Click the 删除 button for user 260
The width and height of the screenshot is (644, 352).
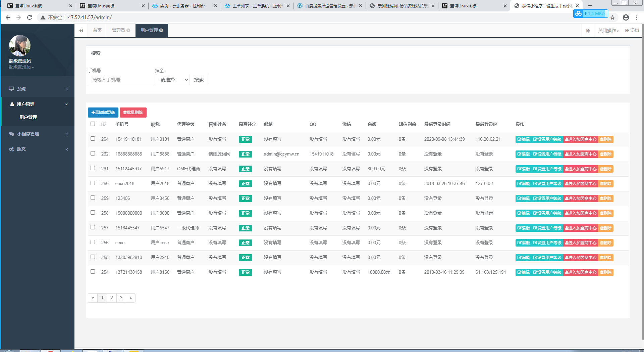(606, 184)
